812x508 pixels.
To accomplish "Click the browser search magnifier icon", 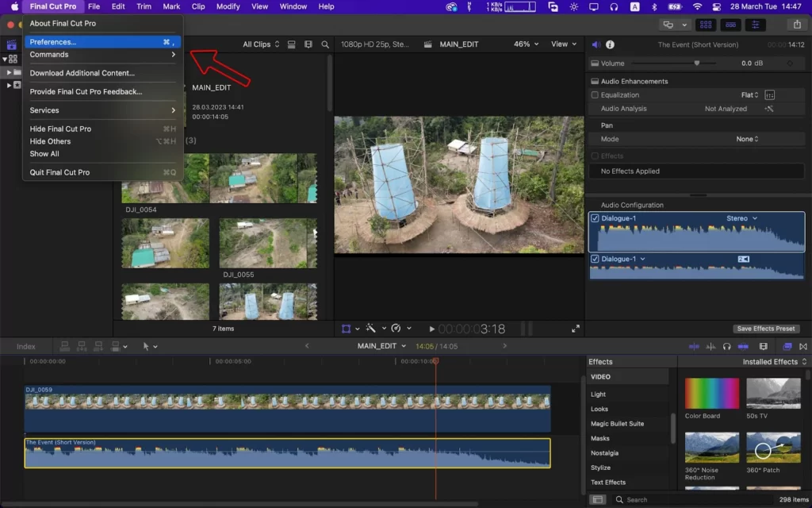I will (325, 44).
